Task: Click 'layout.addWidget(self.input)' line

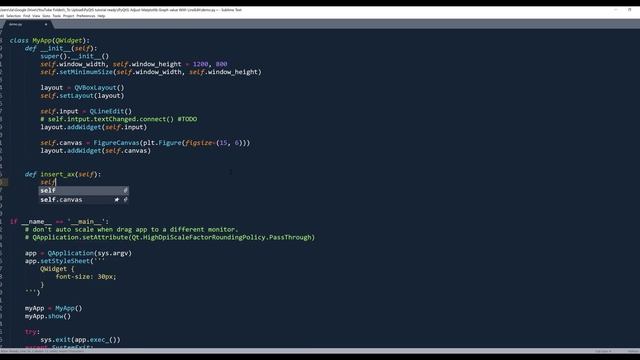Action: click(x=93, y=127)
